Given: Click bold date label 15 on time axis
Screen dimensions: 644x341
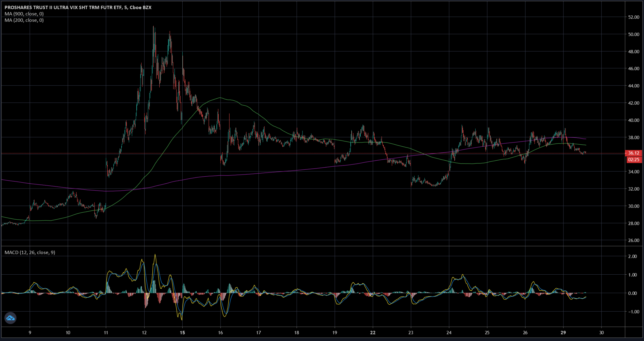Looking at the screenshot, I should tap(182, 333).
